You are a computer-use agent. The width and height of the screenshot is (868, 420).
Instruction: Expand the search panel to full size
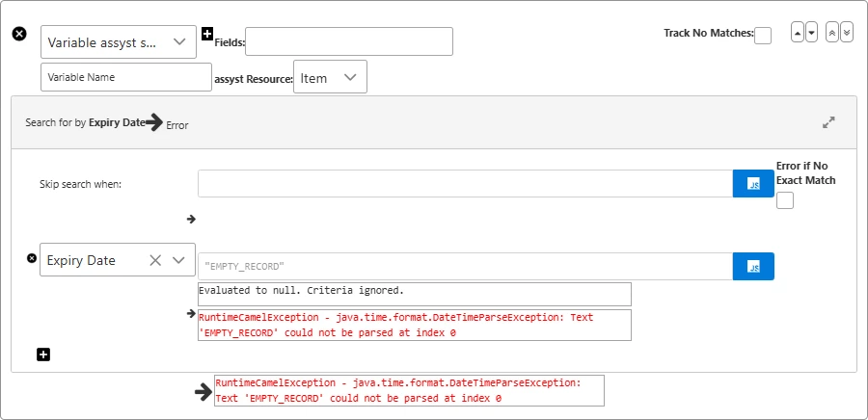coord(828,122)
